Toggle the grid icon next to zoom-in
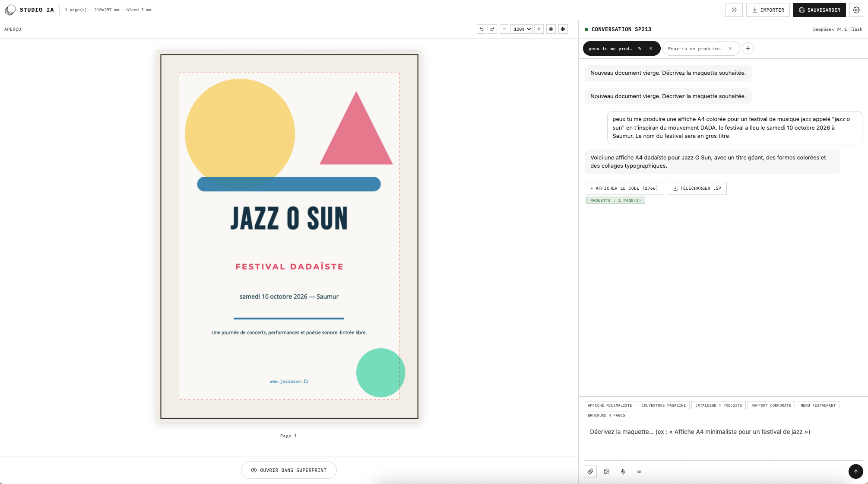 (551, 29)
